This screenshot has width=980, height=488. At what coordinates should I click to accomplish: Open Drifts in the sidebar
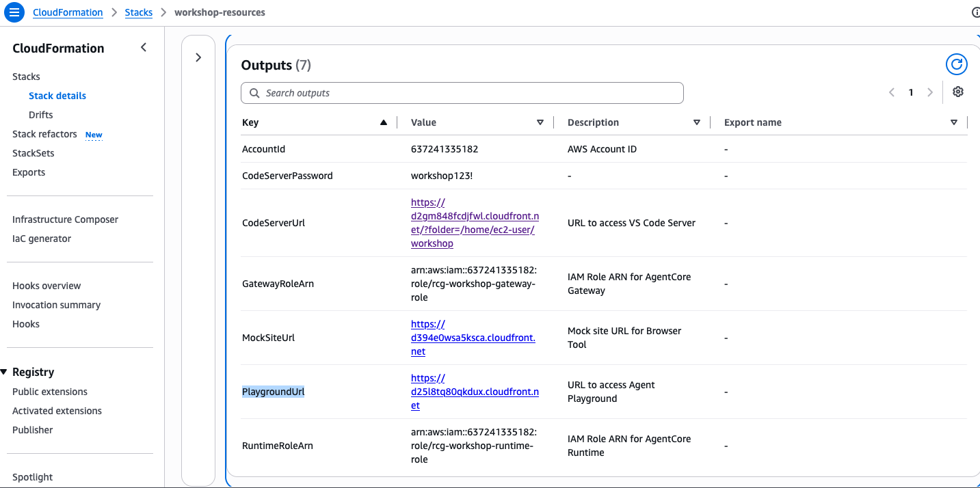(x=41, y=115)
